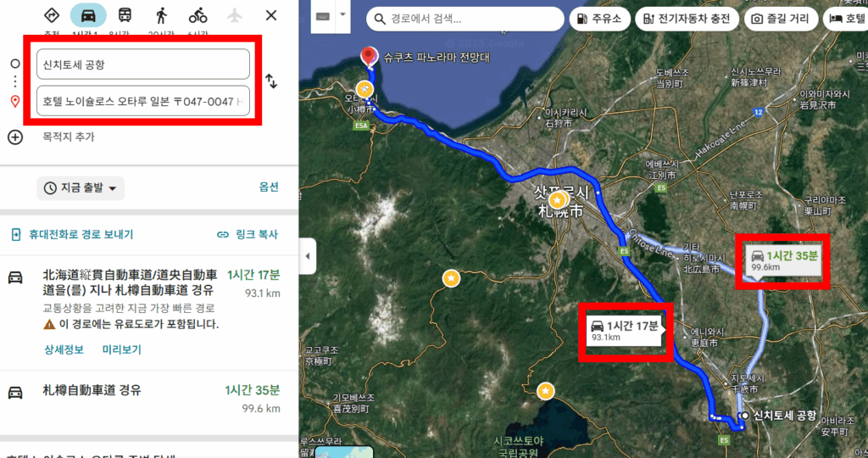Choose the walking travel mode

point(161,15)
